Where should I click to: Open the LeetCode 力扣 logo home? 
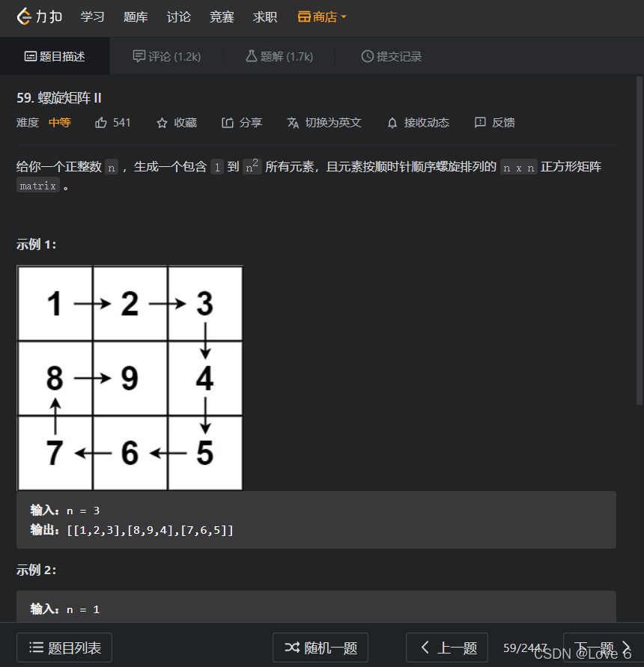40,16
